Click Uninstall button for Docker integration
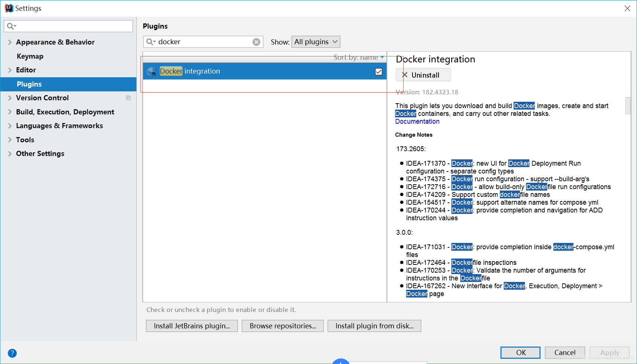637x364 pixels. click(x=423, y=75)
